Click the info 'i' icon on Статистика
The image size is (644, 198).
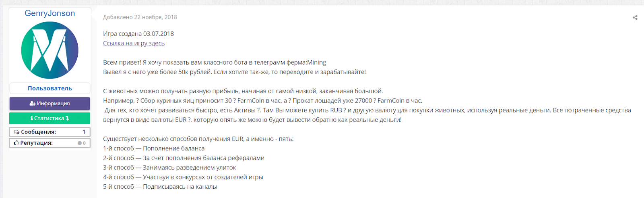[x=32, y=118]
